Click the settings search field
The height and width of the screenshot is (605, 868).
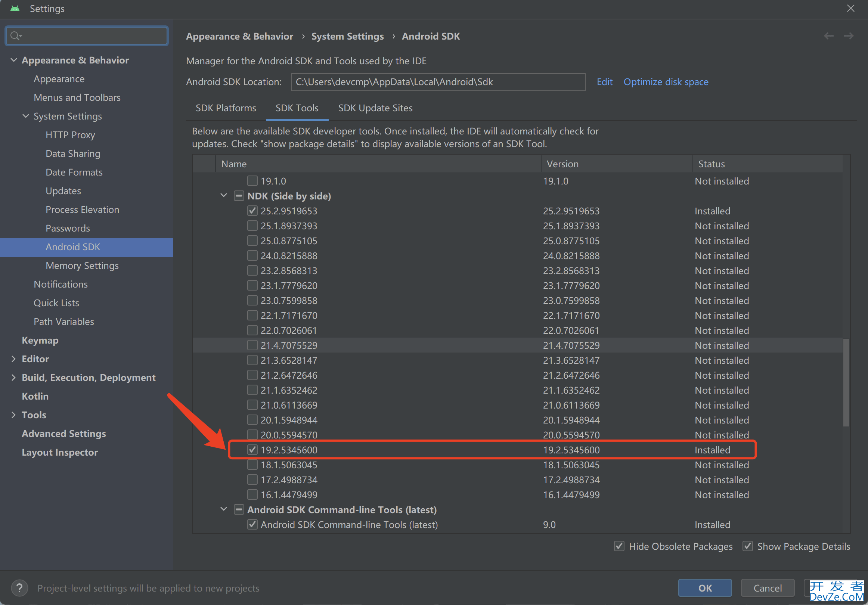pyautogui.click(x=87, y=35)
